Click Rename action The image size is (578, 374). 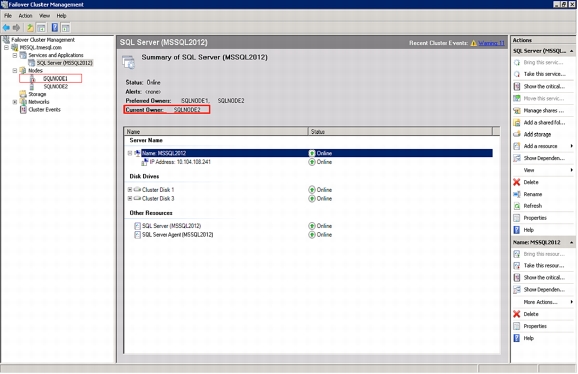click(x=533, y=194)
